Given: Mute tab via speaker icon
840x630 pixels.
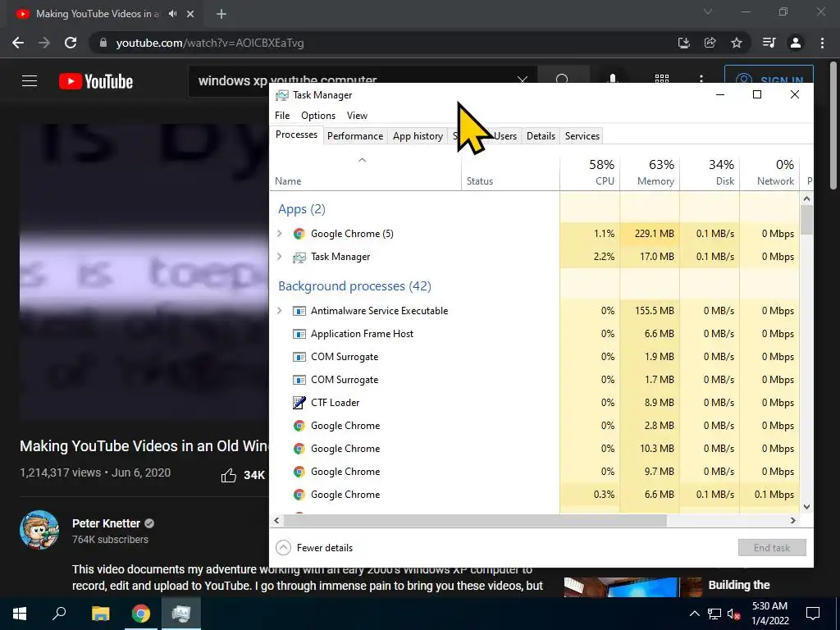Looking at the screenshot, I should (x=172, y=14).
